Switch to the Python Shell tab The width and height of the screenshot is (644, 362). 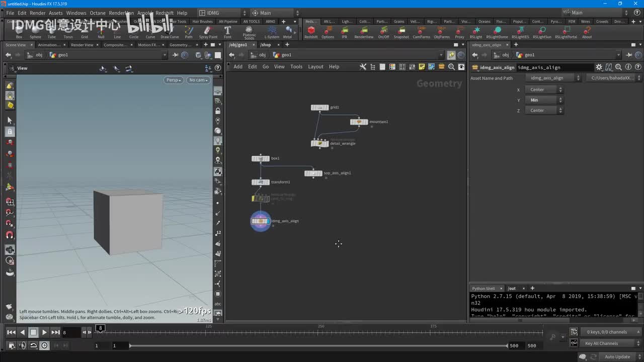tap(484, 289)
